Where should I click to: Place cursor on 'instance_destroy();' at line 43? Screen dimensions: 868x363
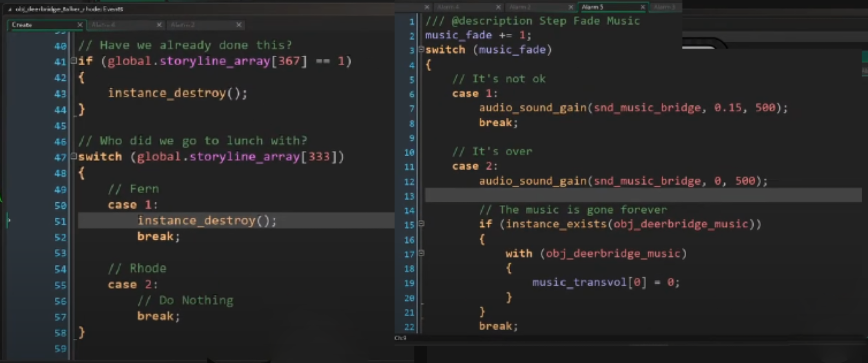coord(178,93)
